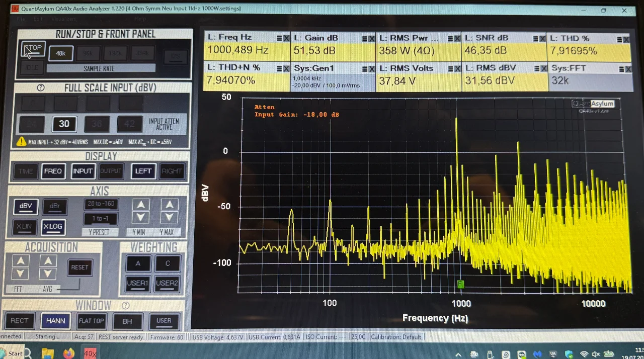Enable the XLOG frequency axis

[53, 227]
